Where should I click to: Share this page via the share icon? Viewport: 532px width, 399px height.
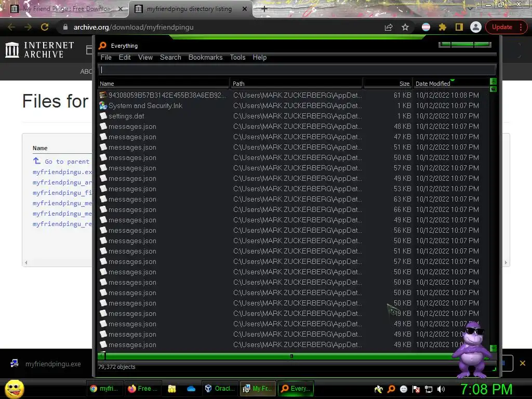[389, 27]
